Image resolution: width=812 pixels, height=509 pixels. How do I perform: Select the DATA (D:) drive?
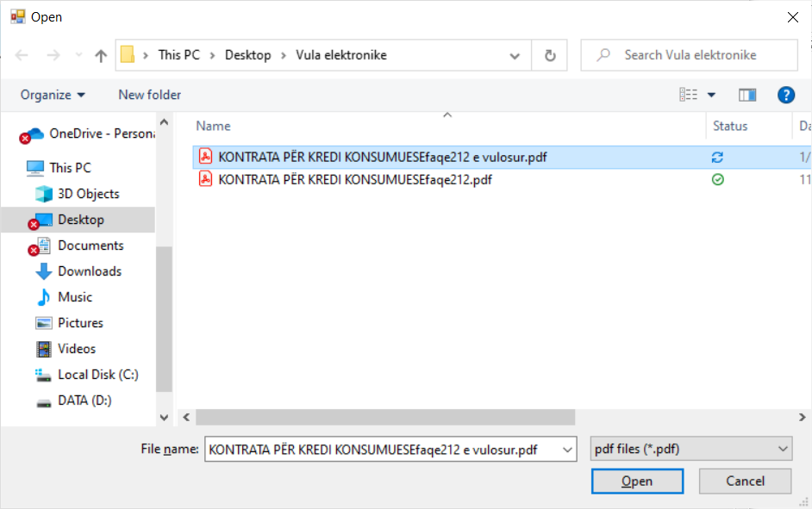click(73, 400)
